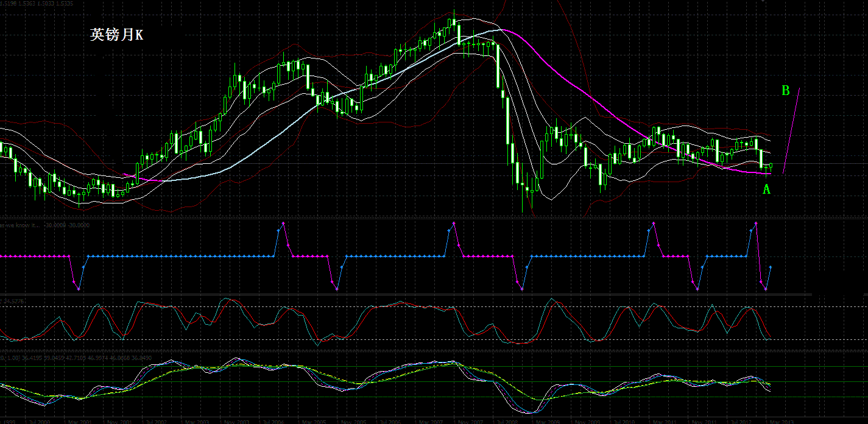The width and height of the screenshot is (868, 424).
Task: Click the OHLC price readout 1.5335
Action: tap(63, 2)
